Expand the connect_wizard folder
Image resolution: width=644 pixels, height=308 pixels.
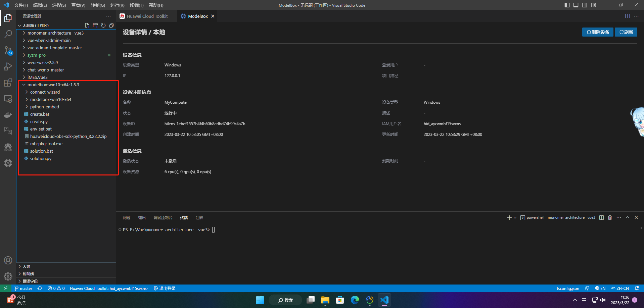[45, 92]
